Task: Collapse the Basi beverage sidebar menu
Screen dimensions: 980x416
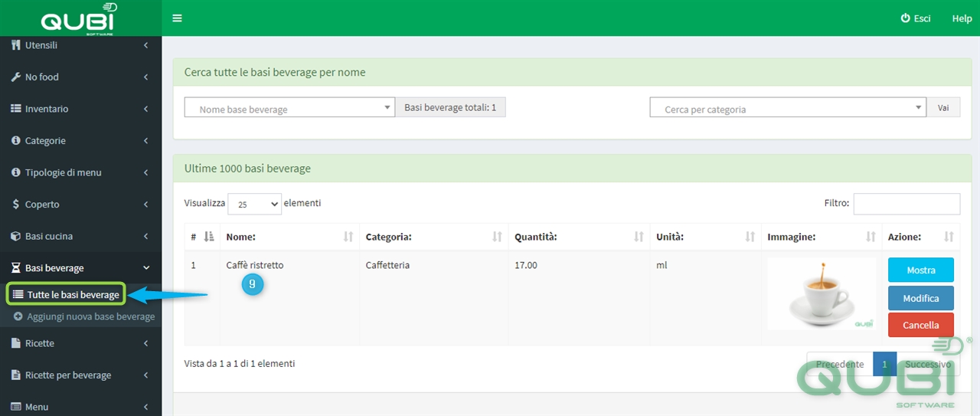Action: point(80,268)
